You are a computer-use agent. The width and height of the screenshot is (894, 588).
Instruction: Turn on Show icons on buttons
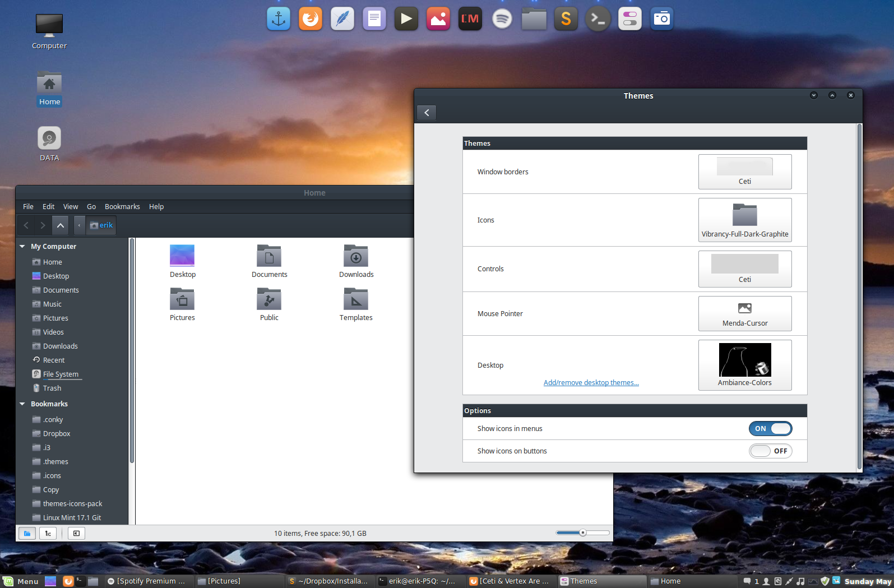point(770,451)
